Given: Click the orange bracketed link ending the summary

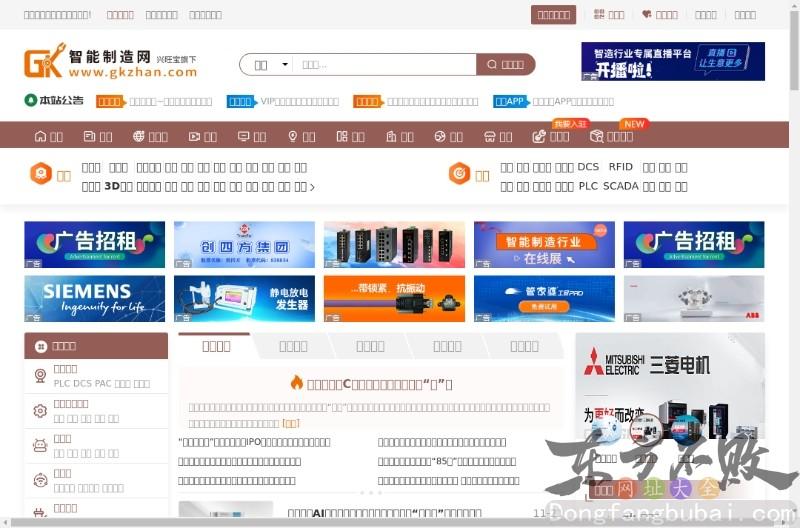Looking at the screenshot, I should (x=291, y=423).
